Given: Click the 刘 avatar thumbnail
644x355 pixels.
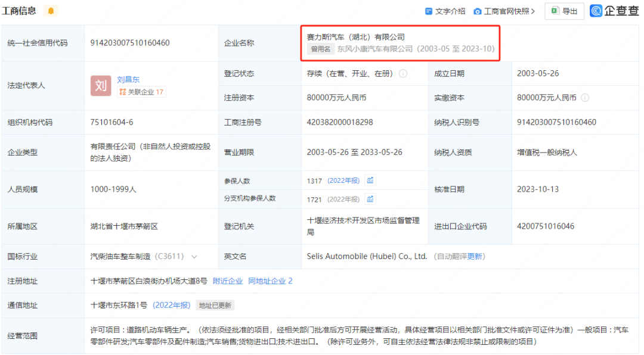Looking at the screenshot, I should 101,86.
